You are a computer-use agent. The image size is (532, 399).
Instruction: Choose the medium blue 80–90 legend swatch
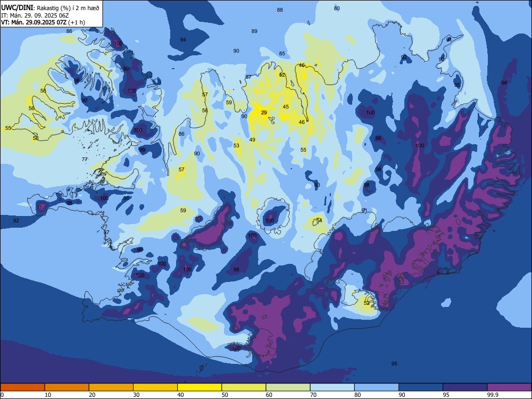377,387
